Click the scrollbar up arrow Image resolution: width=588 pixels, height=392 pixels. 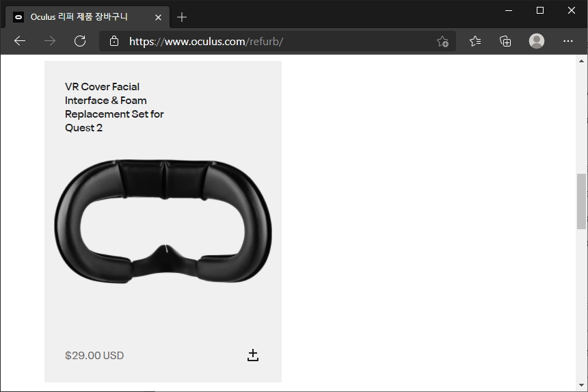point(581,61)
